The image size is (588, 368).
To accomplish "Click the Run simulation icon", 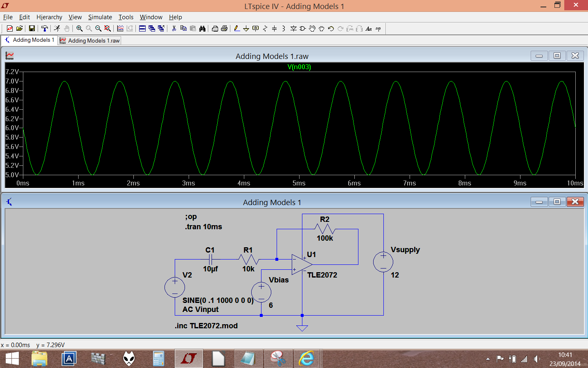I will tap(57, 28).
